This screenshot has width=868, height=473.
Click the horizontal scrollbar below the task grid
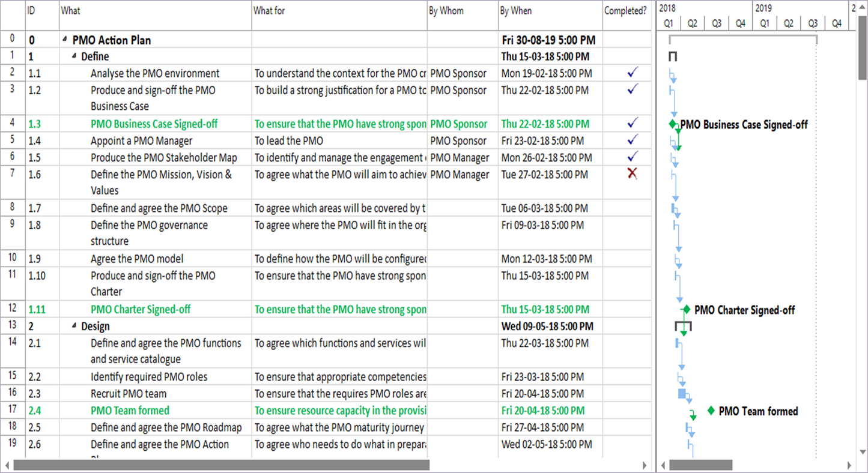click(x=222, y=465)
